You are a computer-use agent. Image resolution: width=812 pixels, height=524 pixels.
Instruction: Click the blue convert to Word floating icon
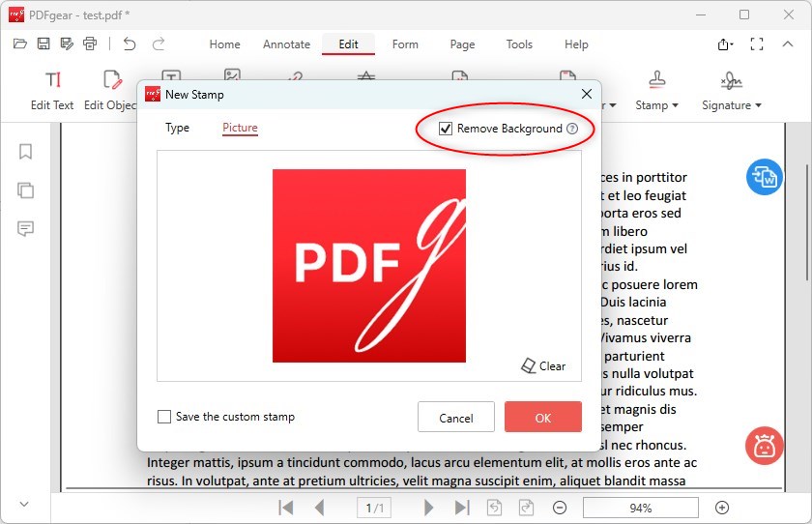click(764, 177)
